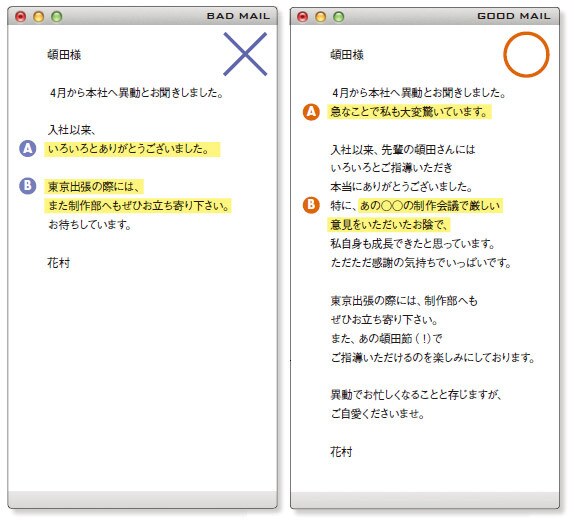Screen dimensions: 574x525
Task: Click highlighted text 東京出張の際には in bad mail
Action: (94, 186)
